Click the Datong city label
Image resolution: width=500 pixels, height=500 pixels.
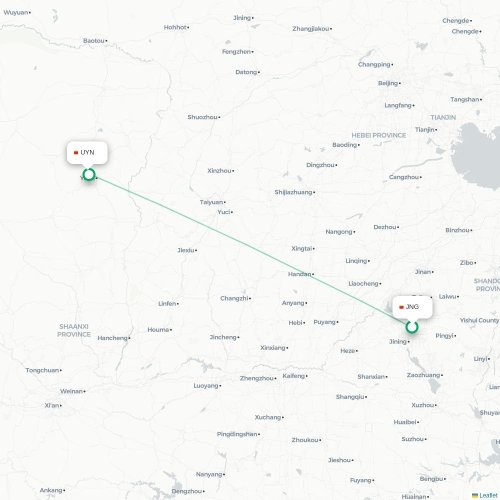click(x=246, y=72)
